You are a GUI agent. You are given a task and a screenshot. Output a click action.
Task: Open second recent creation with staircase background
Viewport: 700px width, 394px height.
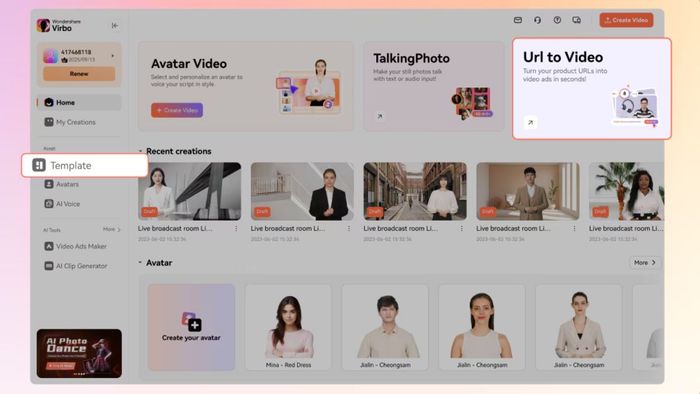click(x=302, y=191)
